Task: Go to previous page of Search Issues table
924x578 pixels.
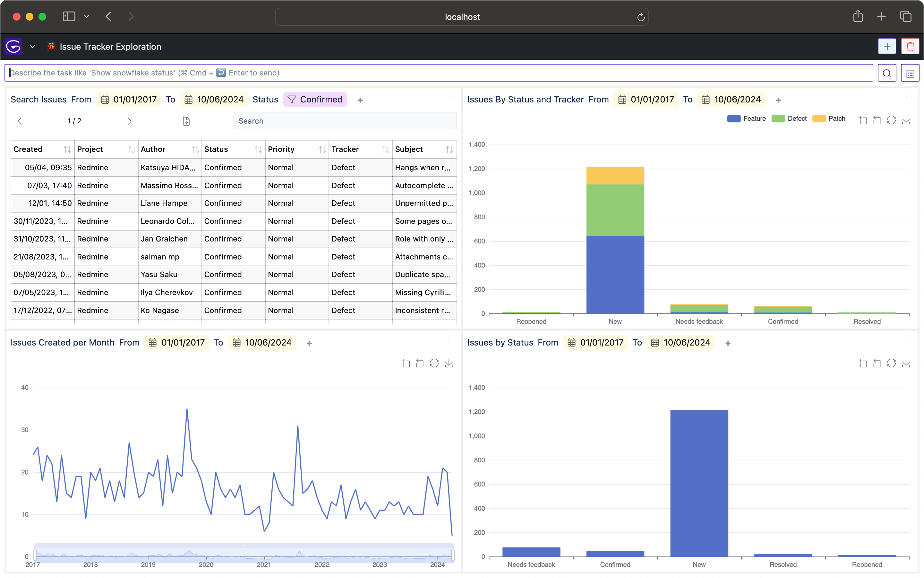Action: (x=20, y=121)
